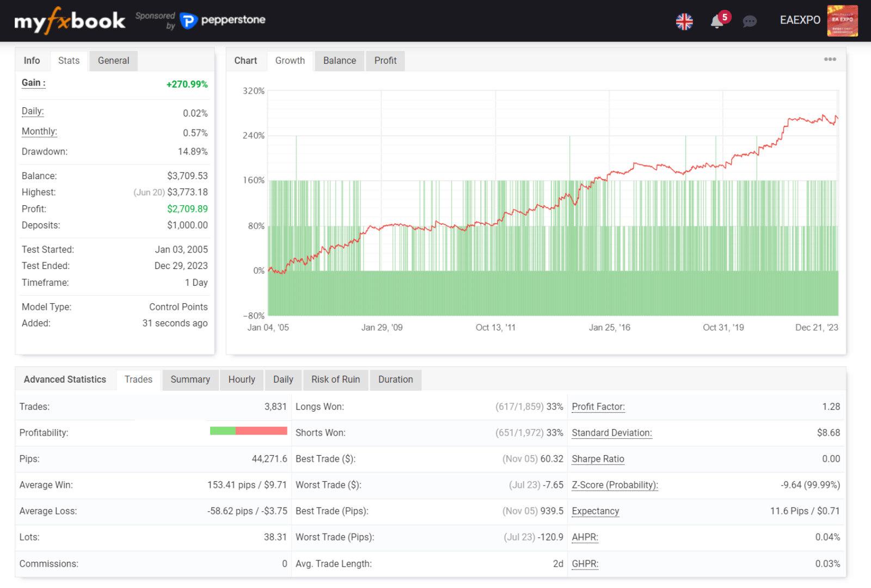Open the Duration statistics tab
This screenshot has width=871, height=588.
[x=395, y=379]
